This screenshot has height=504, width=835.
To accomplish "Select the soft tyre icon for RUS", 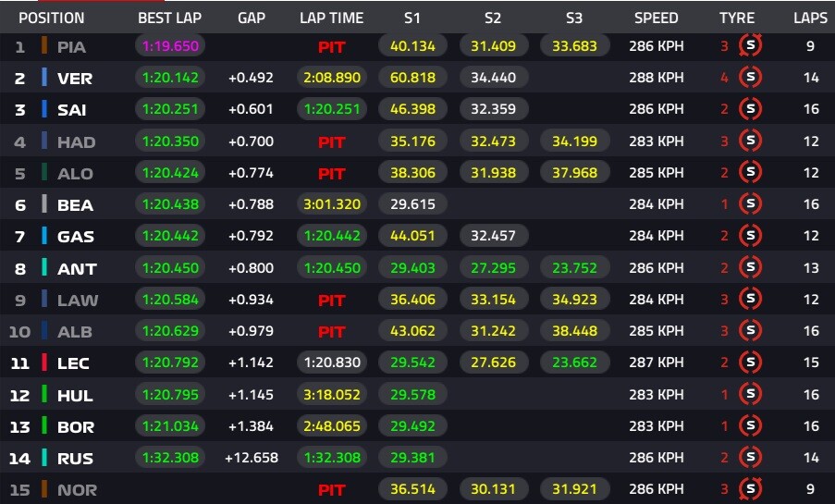I will click(750, 458).
